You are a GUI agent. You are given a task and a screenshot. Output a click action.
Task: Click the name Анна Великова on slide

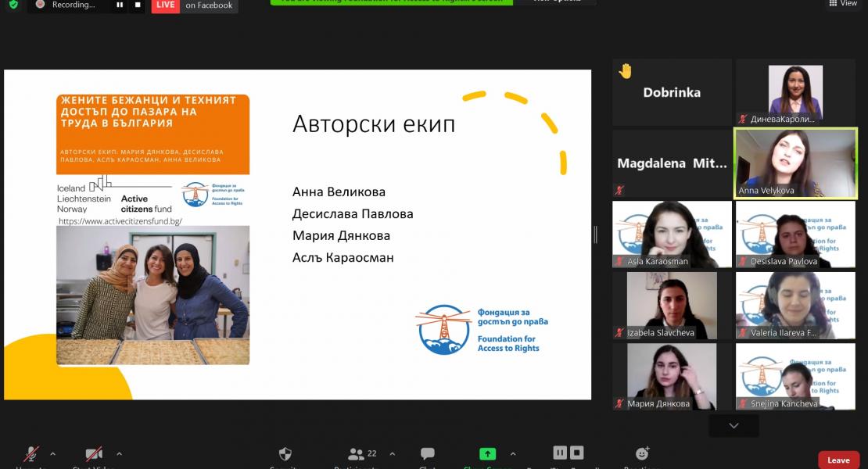[339, 192]
